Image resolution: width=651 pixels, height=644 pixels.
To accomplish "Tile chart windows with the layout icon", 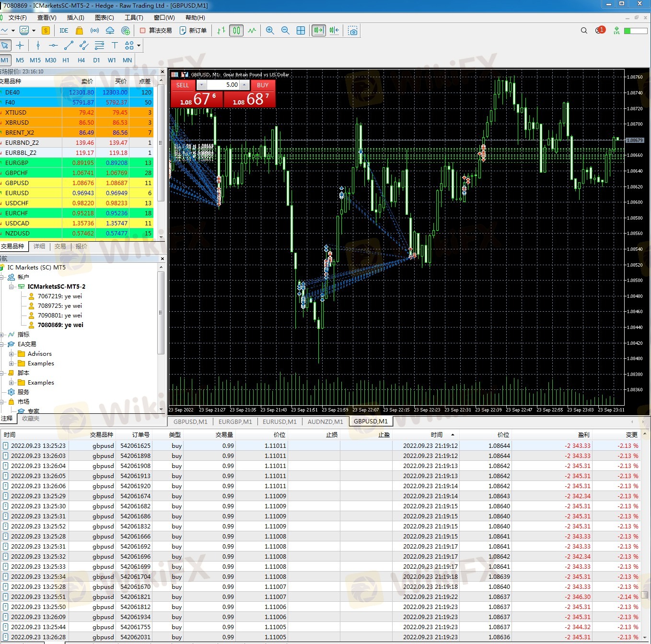I will [301, 30].
